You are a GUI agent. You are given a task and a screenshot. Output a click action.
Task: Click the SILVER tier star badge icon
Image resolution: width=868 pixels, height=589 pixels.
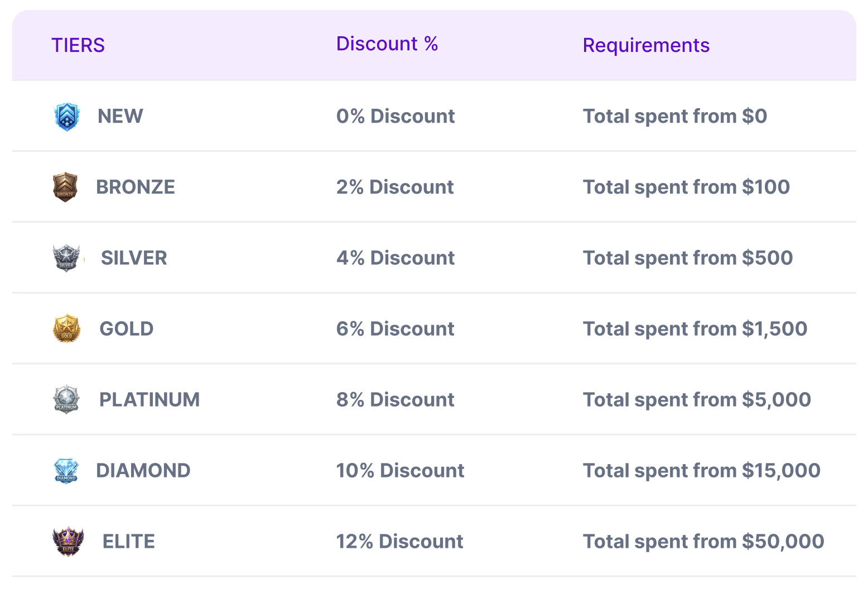pyautogui.click(x=66, y=258)
